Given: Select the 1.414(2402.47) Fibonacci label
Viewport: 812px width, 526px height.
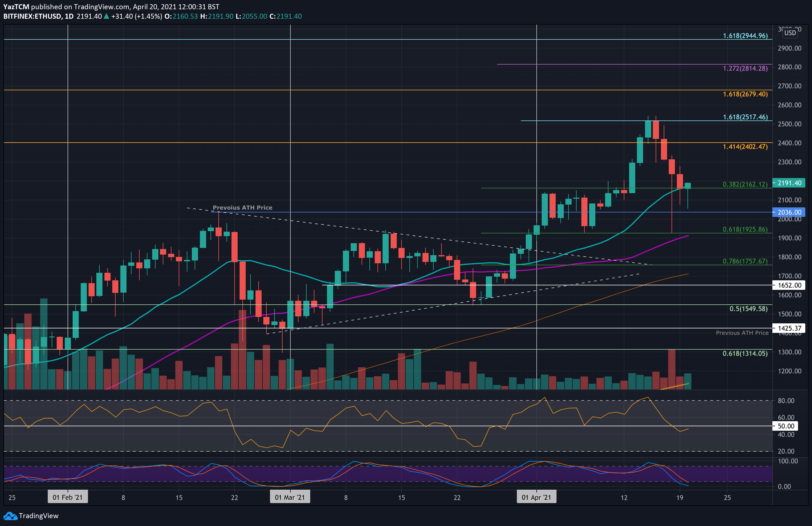Looking at the screenshot, I should coord(745,146).
